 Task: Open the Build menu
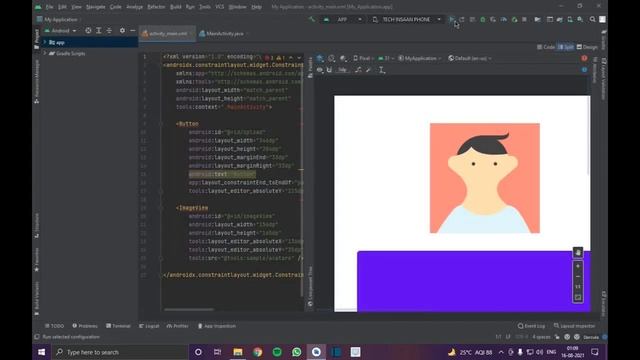[x=176, y=7]
